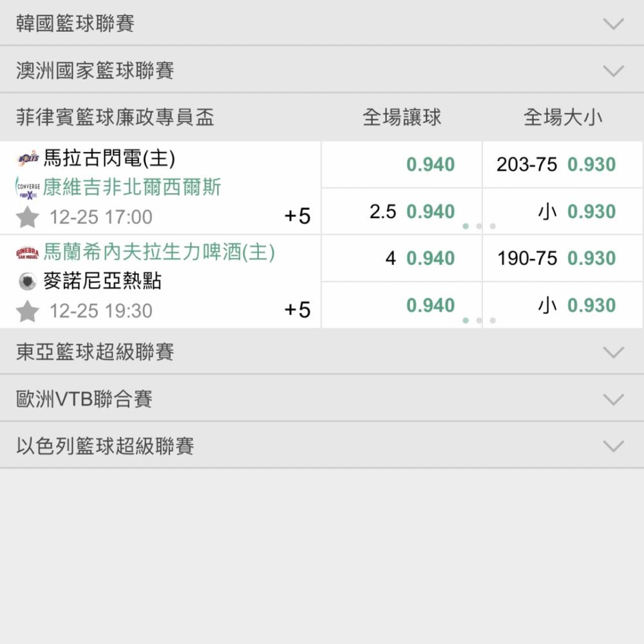The image size is (644, 644).
Task: Open +5 more markets for 19:30 match
Action: coord(298,310)
